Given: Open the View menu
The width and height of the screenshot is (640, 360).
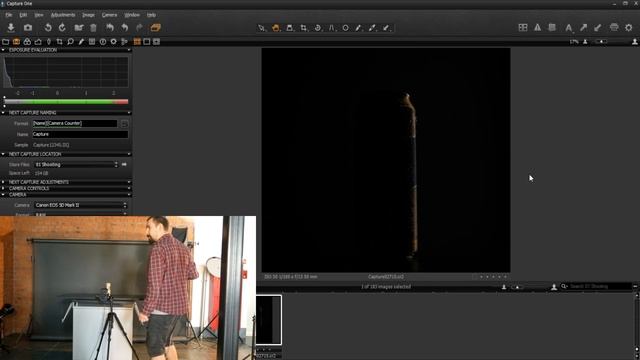Looking at the screenshot, I should point(39,15).
